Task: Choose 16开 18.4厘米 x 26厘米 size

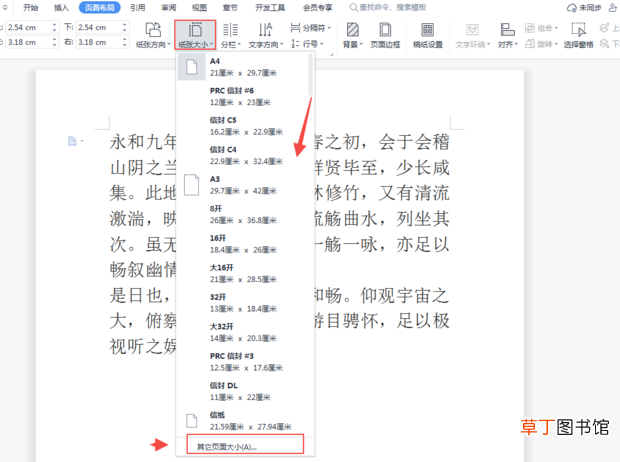Action: pyautogui.click(x=242, y=244)
